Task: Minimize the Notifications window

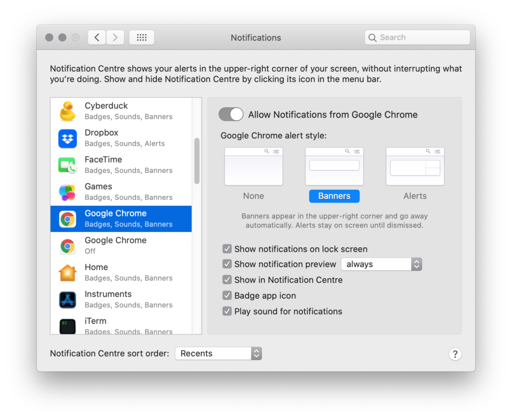Action: (62, 37)
